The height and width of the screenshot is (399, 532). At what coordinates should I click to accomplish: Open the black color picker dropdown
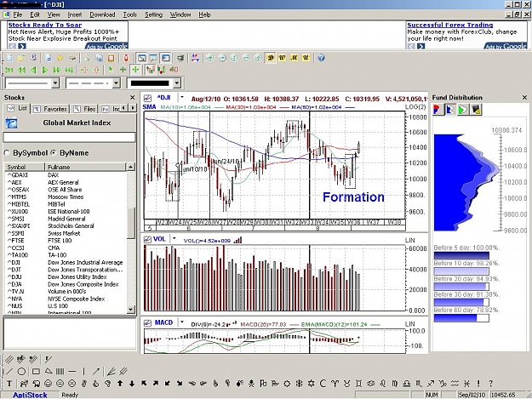coord(176,83)
